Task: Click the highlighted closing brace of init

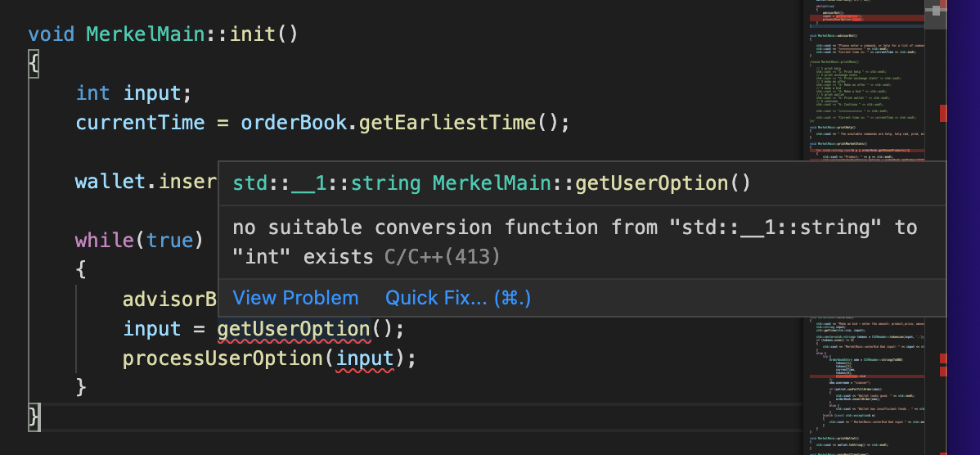Action: coord(34,417)
